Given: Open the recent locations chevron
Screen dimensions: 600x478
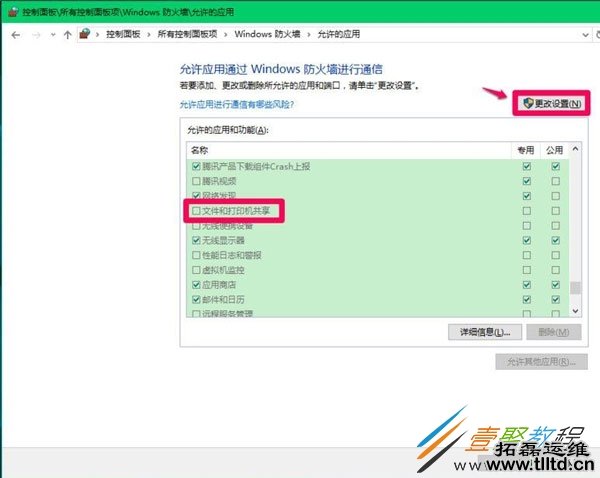Looking at the screenshot, I should point(53,35).
